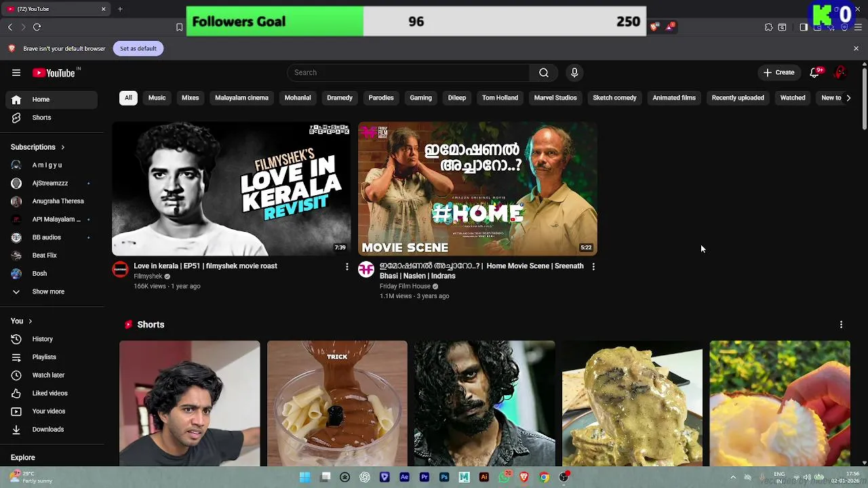This screenshot has height=488, width=868.
Task: Click in the YouTube Search field
Action: 409,73
